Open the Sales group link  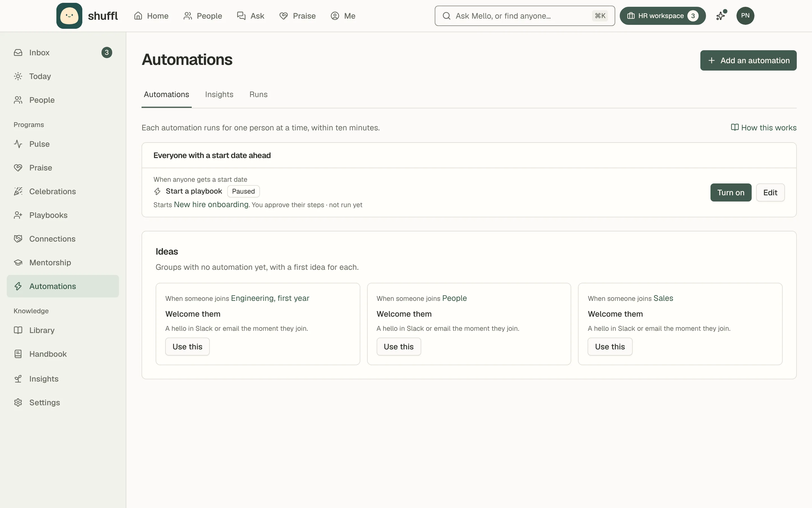point(663,298)
